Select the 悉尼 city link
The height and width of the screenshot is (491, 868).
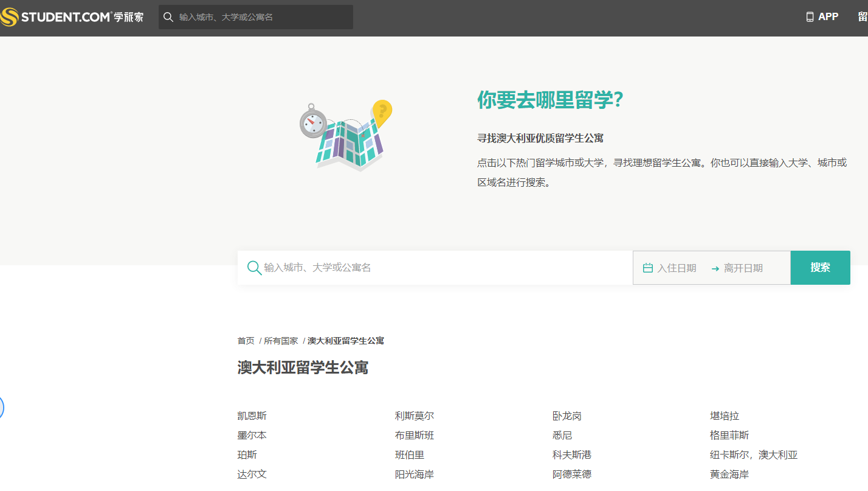(x=562, y=436)
